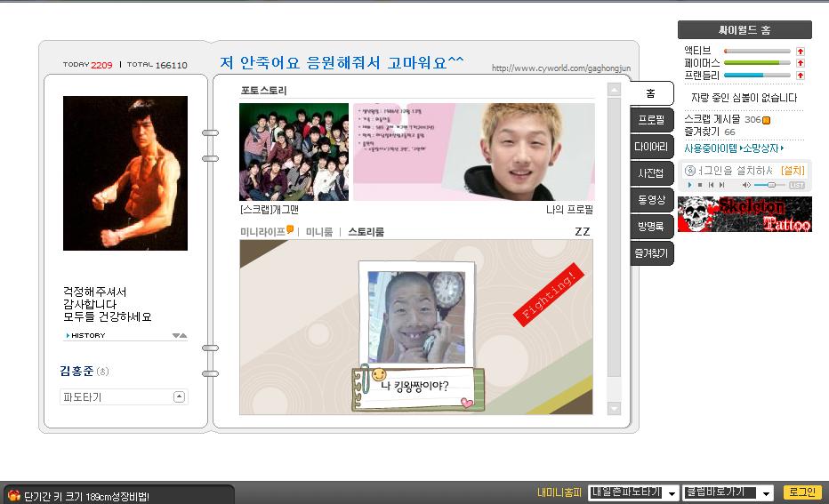829x504 pixels.
Task: Expand the 파도타기 dropdown in profile panel
Action: [179, 397]
